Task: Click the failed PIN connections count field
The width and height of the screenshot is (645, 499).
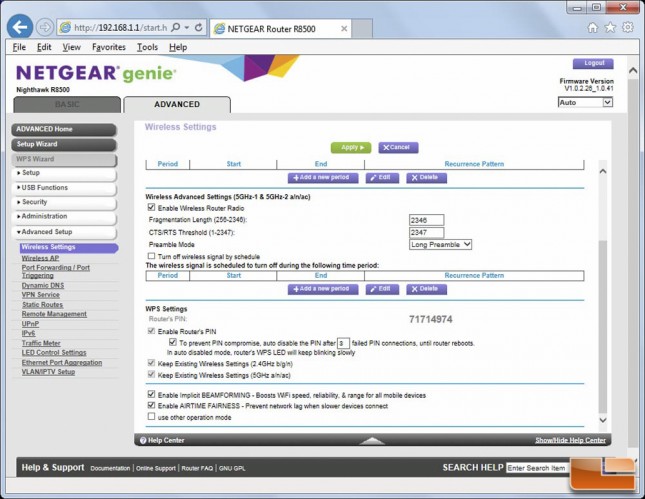Action: point(343,343)
